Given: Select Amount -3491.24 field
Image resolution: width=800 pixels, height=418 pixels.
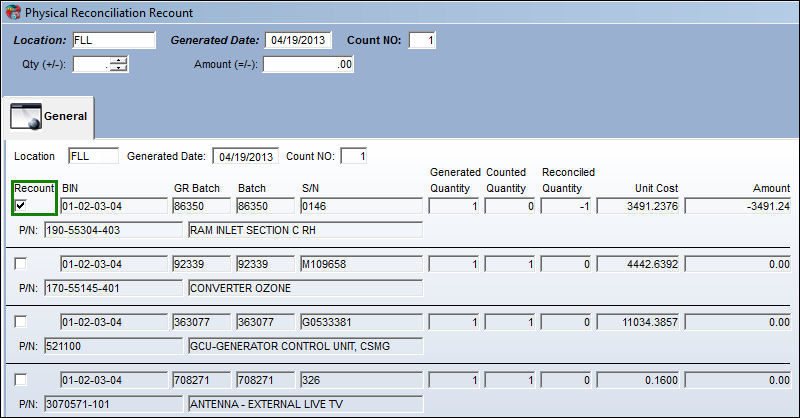Looking at the screenshot, I should click(738, 206).
